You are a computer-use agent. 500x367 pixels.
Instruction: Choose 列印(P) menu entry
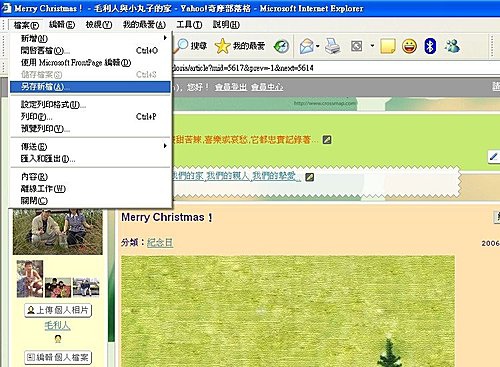(90, 117)
